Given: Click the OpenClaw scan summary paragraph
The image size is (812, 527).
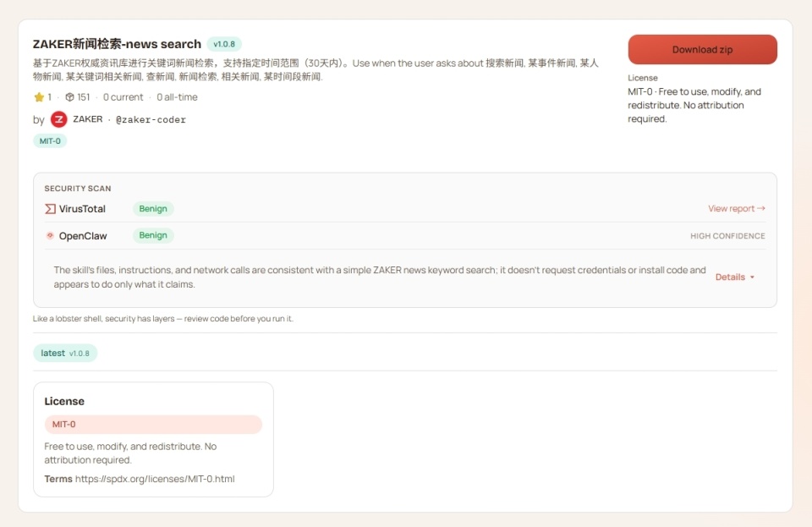Looking at the screenshot, I should pos(380,277).
